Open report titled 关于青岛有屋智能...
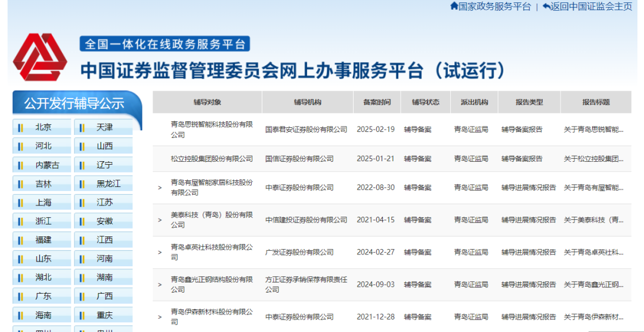This screenshot has height=332, width=644. 593,187
